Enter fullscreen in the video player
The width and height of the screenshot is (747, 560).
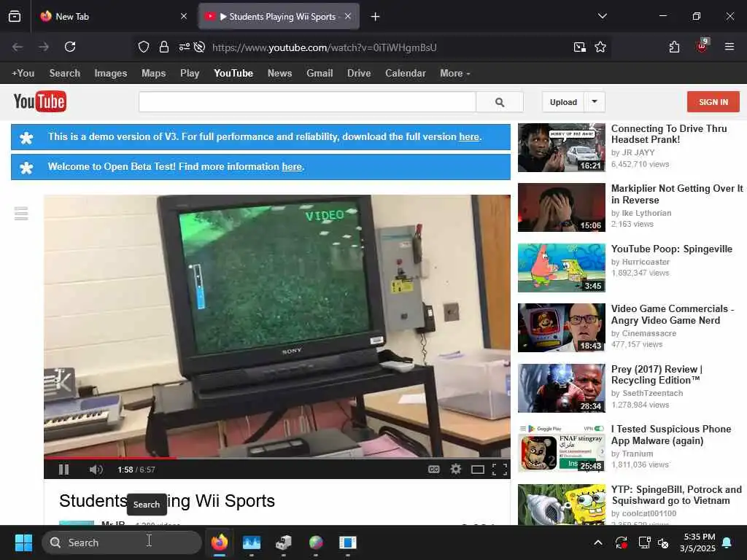point(499,470)
